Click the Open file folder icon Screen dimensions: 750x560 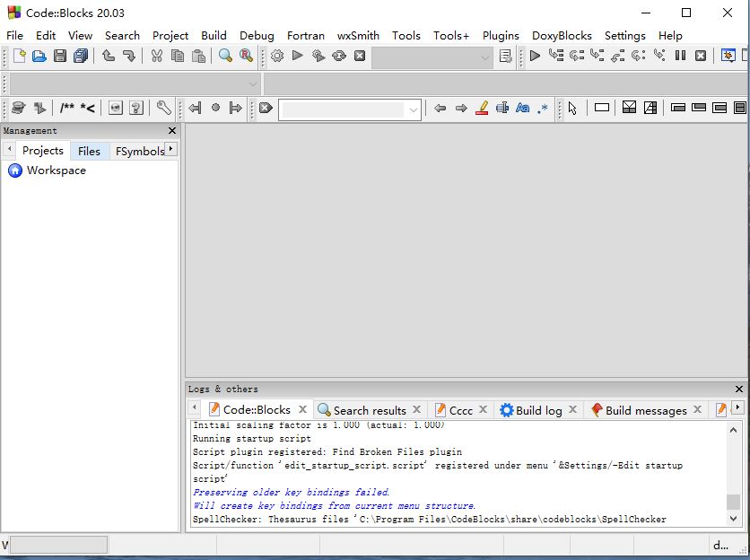tap(39, 56)
